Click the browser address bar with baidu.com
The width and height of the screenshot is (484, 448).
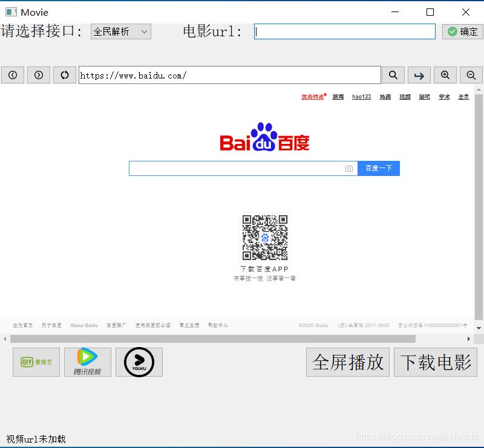tap(230, 75)
